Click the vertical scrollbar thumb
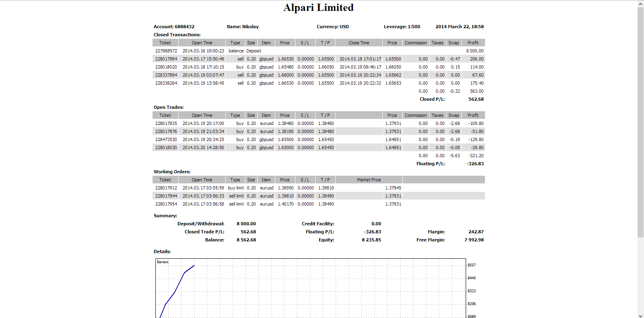 [640, 122]
